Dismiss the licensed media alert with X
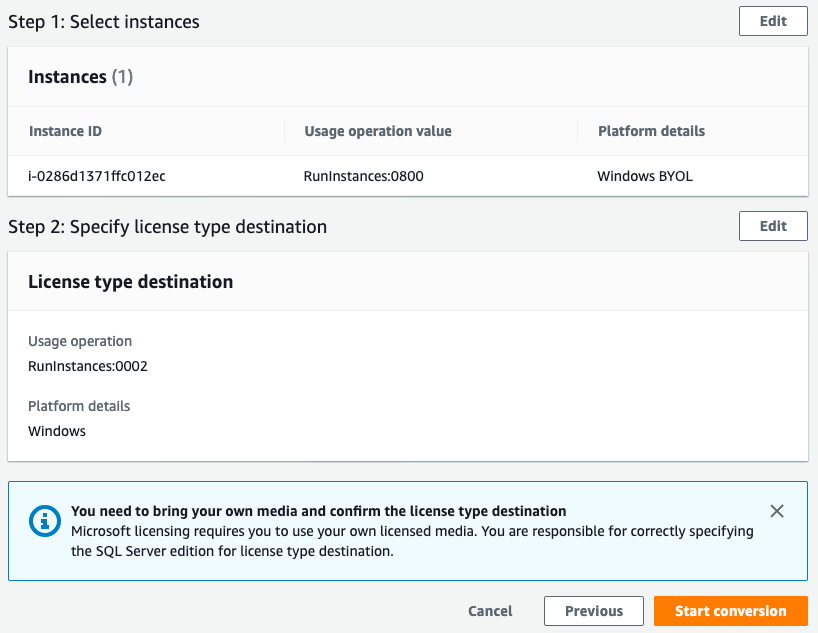The height and width of the screenshot is (633, 818). coord(777,511)
